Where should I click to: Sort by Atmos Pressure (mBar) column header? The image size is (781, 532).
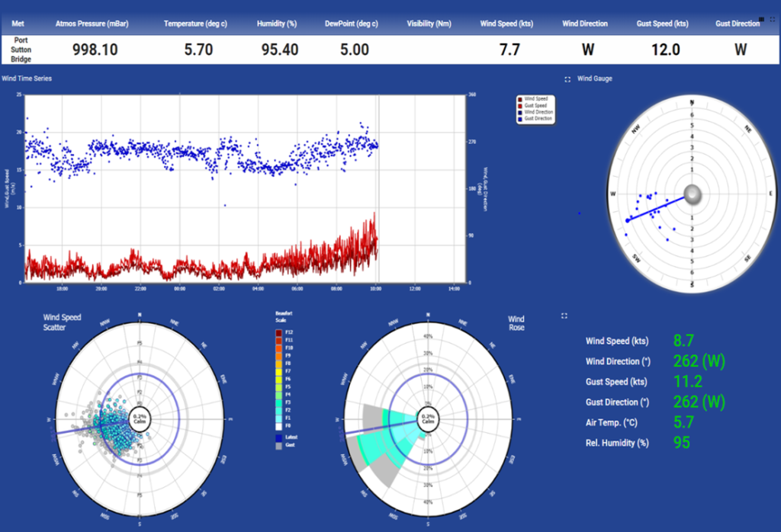(92, 24)
